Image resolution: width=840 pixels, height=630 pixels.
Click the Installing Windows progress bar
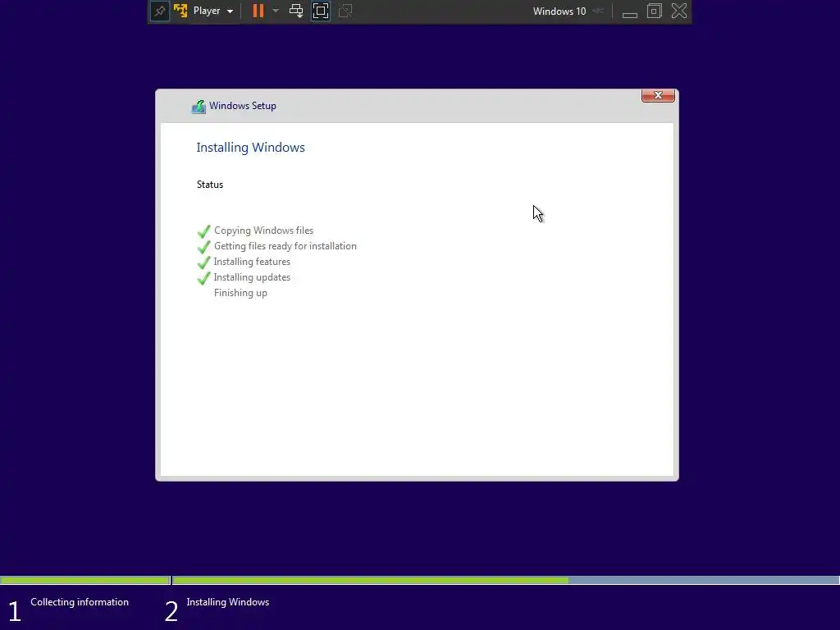point(505,580)
